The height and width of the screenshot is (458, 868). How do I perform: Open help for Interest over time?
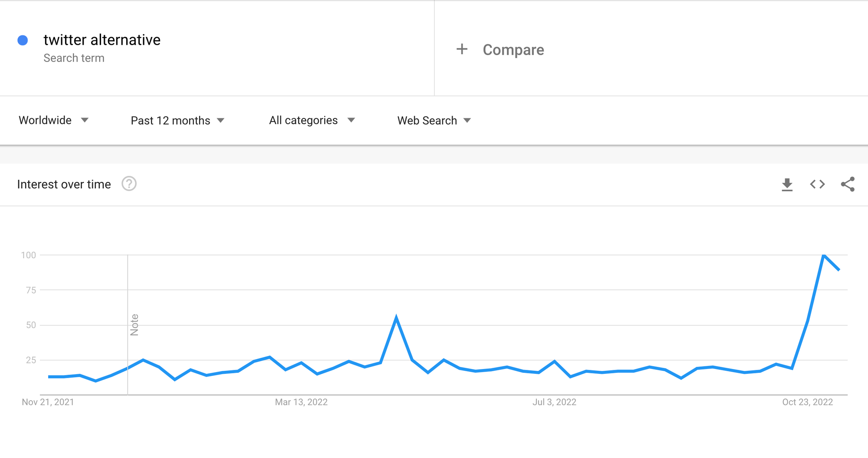(129, 184)
